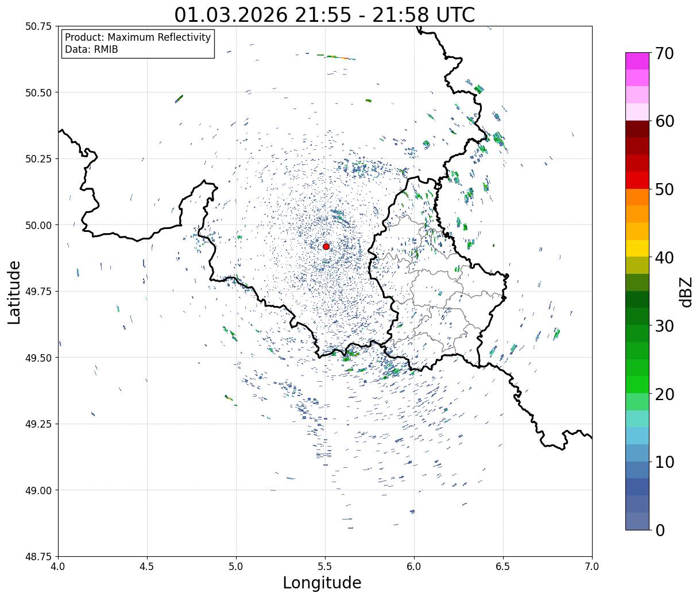Click the dark red swatch near 60 dBZ
Screen dimensions: 700x597
pos(637,129)
